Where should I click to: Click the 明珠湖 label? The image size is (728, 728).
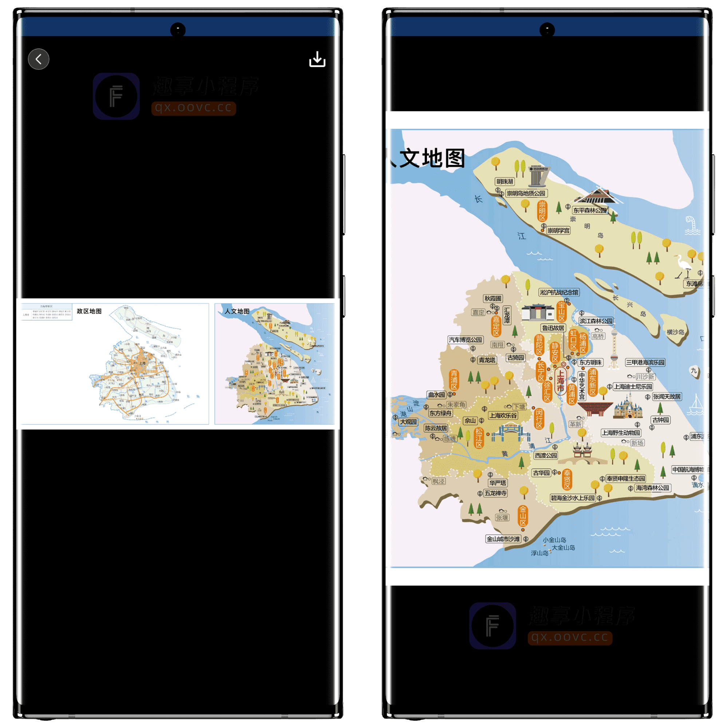[x=505, y=182]
